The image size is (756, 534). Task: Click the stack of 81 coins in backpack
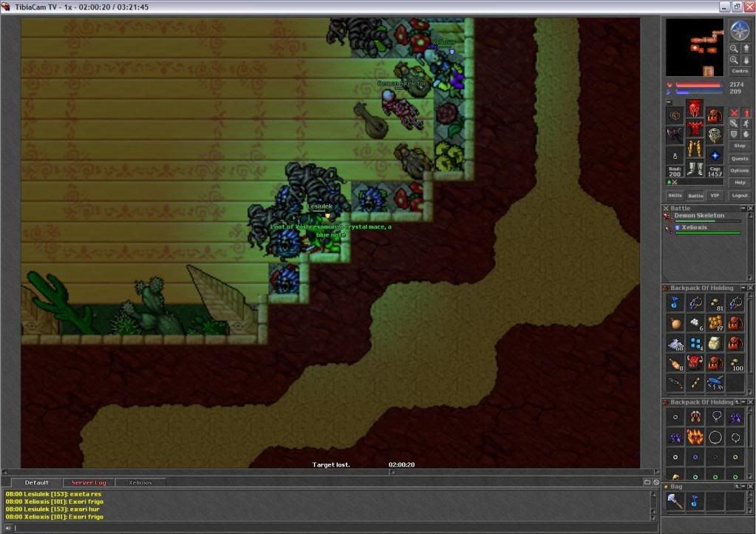tap(715, 303)
